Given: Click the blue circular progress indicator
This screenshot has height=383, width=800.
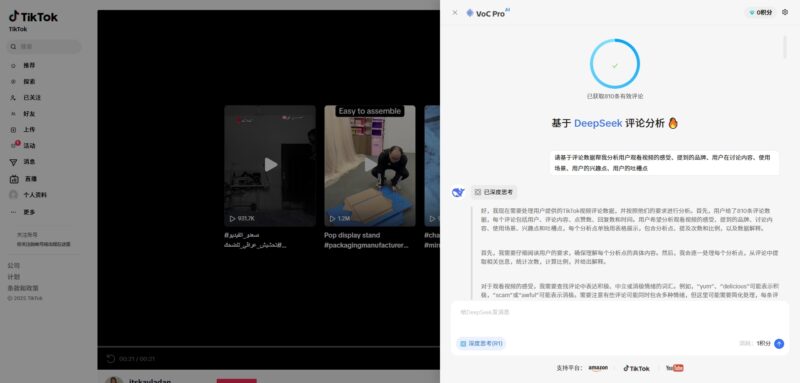Looking at the screenshot, I should pyautogui.click(x=615, y=64).
